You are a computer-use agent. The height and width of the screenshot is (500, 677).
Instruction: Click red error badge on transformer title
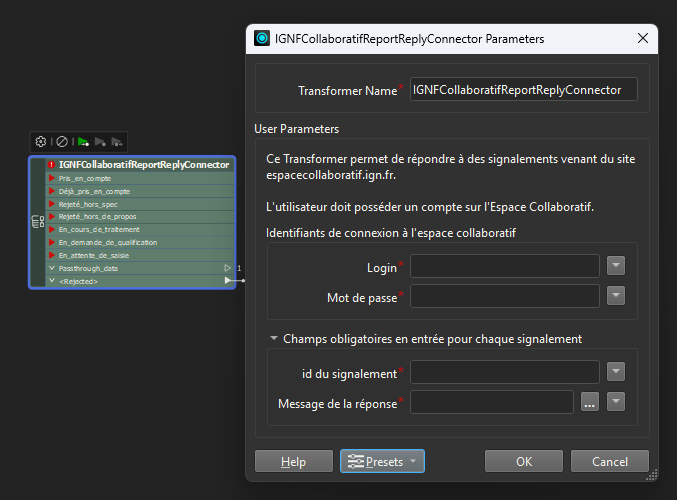[x=51, y=165]
